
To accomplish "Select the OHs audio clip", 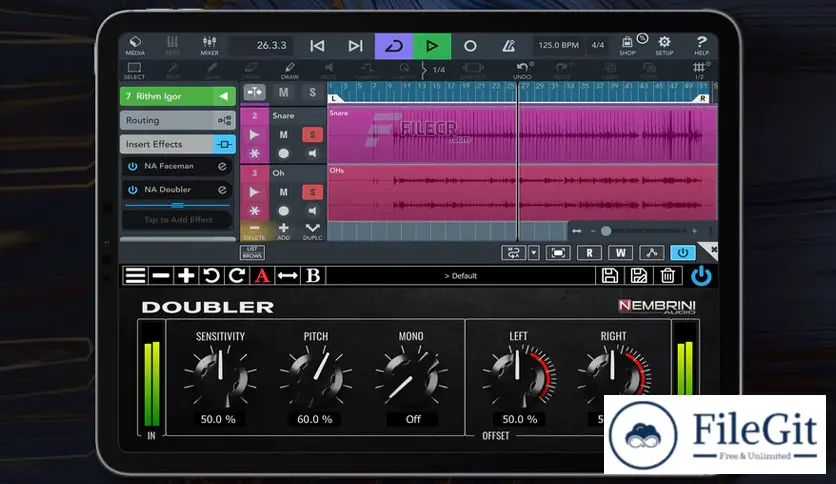I will 522,192.
